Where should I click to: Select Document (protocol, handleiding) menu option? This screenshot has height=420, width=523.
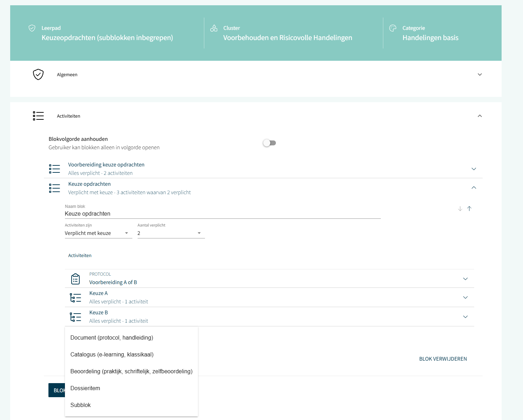pyautogui.click(x=112, y=338)
